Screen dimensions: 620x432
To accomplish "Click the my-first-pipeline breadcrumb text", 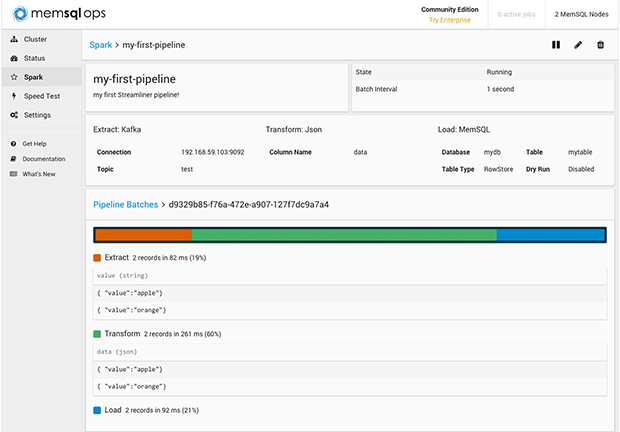I will [x=154, y=45].
